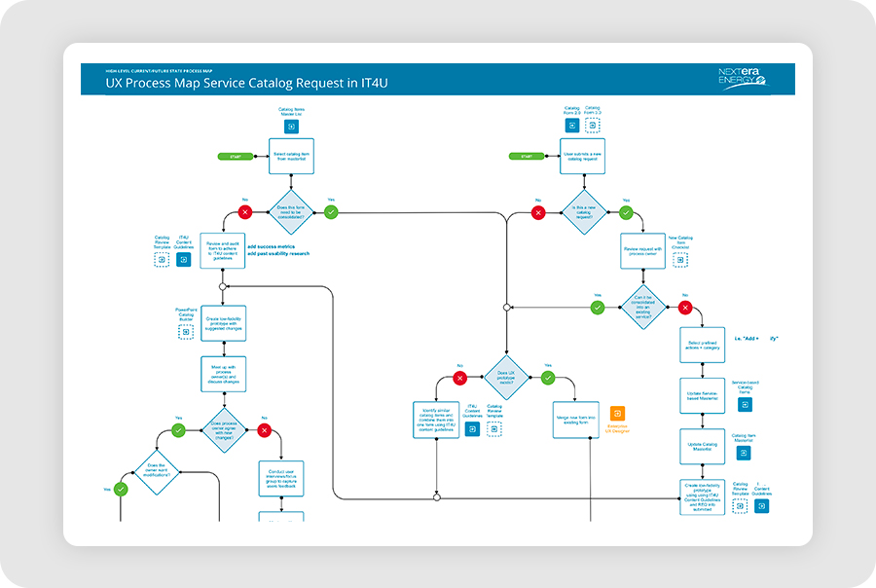Click green Yes icon for form consolidation decision
The height and width of the screenshot is (588, 876).
pos(331,212)
